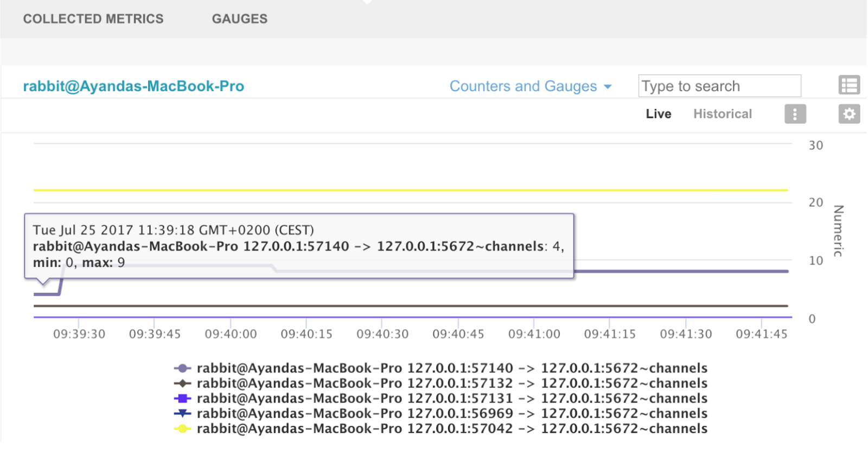Open chart settings gear icon
The image size is (868, 461).
click(849, 114)
